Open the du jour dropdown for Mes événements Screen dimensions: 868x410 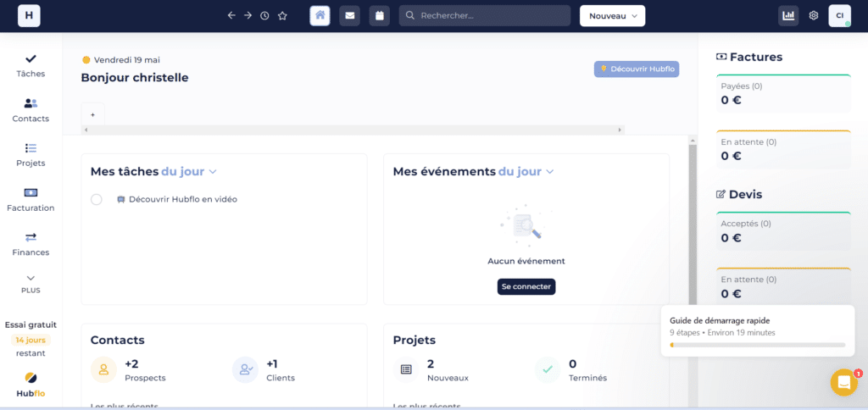526,171
